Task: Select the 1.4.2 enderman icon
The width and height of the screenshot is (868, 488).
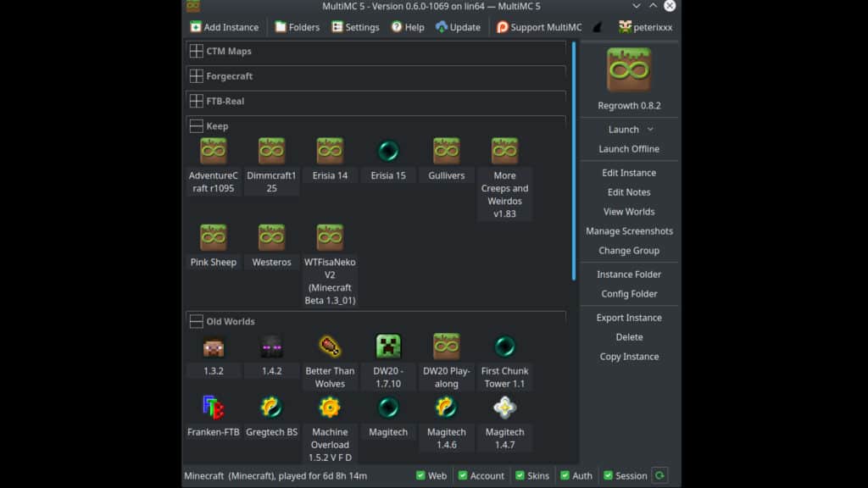Action: coord(271,347)
